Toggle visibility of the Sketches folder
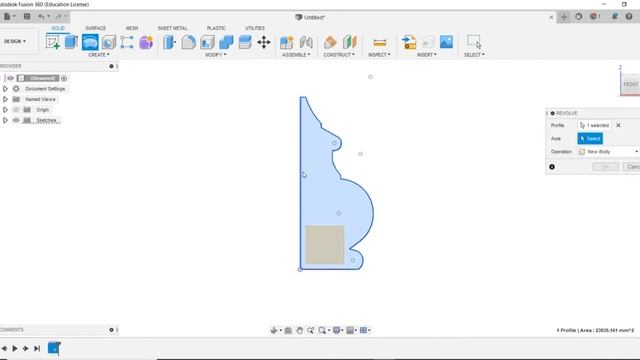This screenshot has height=360, width=640. tap(16, 120)
